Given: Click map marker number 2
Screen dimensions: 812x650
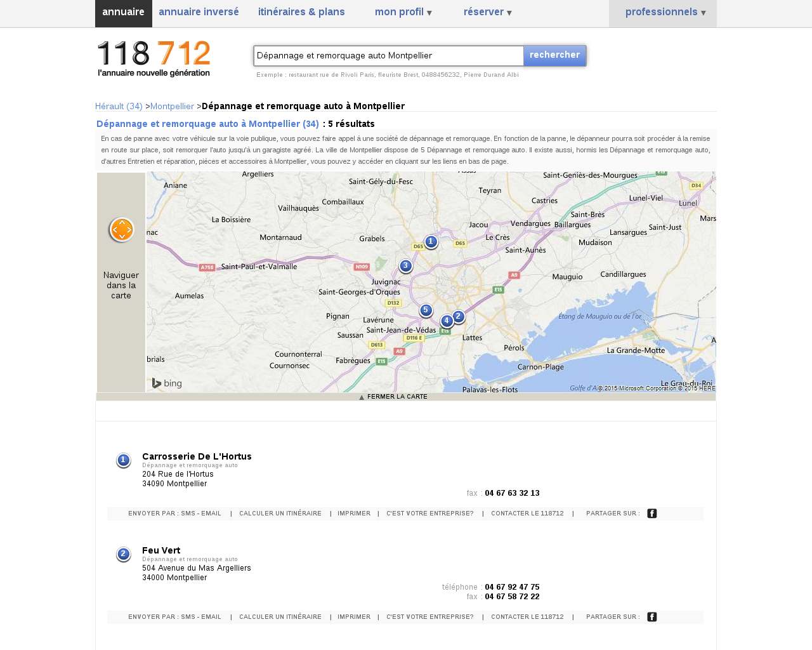Looking at the screenshot, I should [458, 317].
